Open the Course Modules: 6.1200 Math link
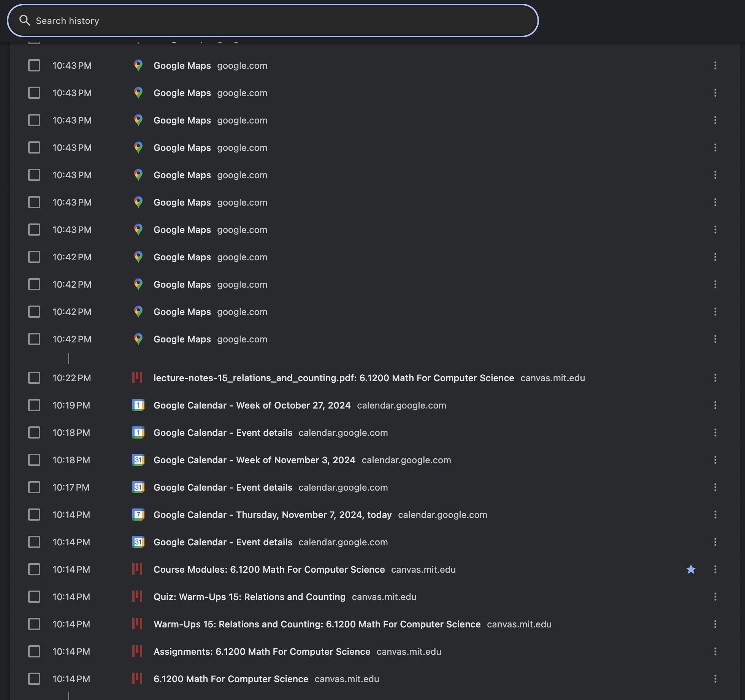The image size is (745, 700). pos(269,569)
